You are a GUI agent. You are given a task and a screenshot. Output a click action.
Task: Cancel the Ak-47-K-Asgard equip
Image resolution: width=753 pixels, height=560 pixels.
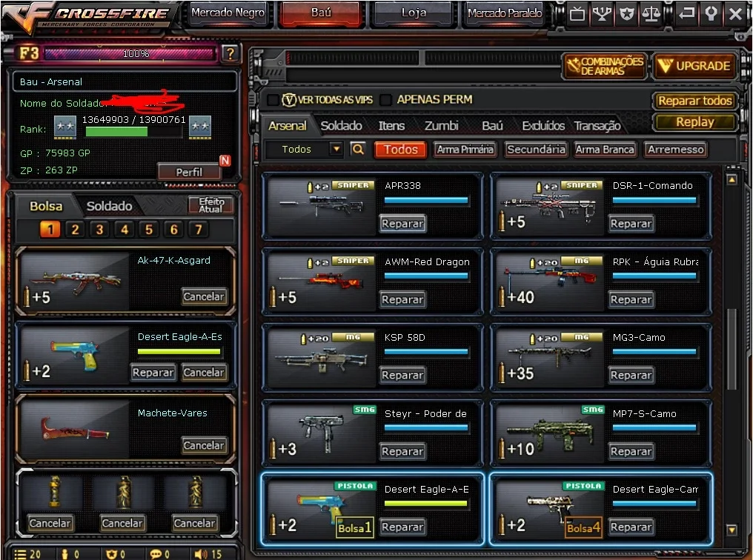(204, 296)
